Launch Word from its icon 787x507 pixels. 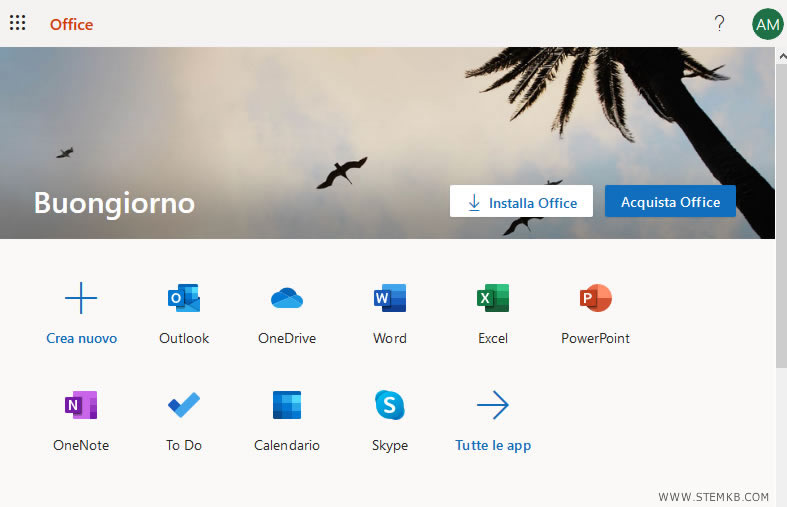(x=389, y=298)
